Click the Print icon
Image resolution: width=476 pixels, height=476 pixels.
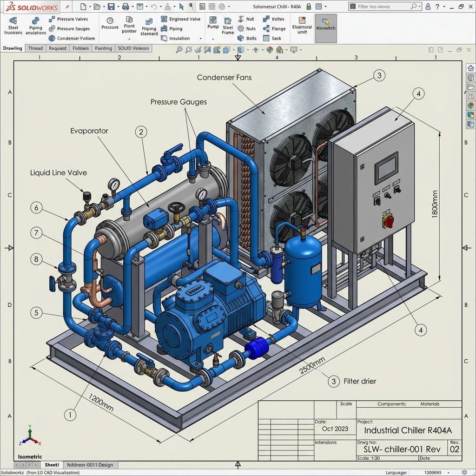pyautogui.click(x=126, y=7)
